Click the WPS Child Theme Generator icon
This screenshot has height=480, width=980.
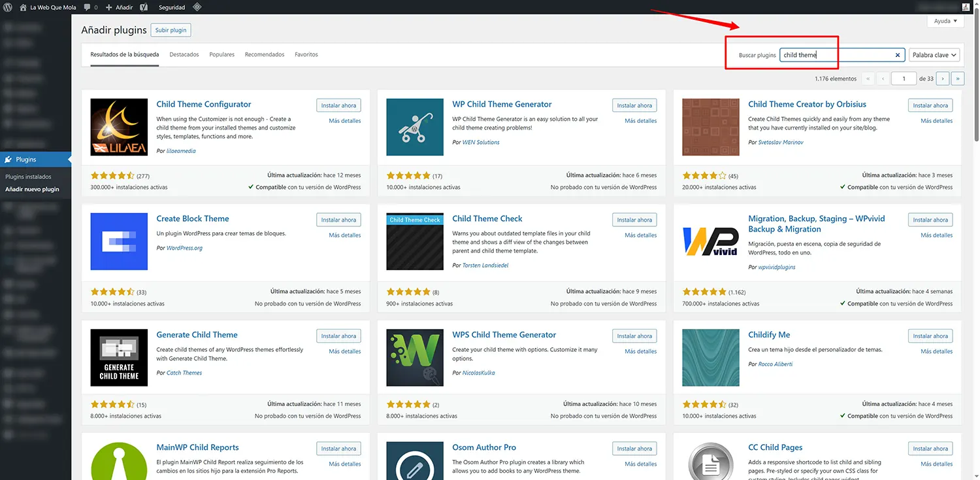pos(415,358)
